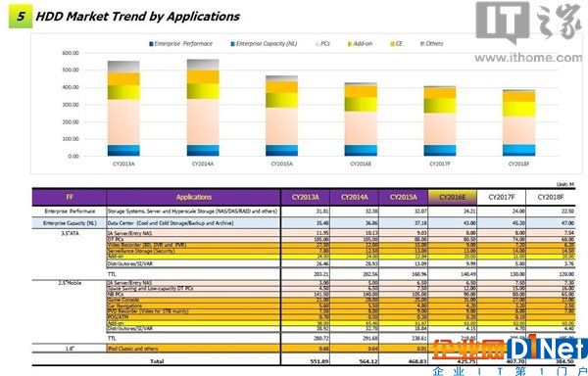This screenshot has height=376, width=588.
Task: Select the Enterprise Capacity (NL) table row
Action: tap(304, 223)
